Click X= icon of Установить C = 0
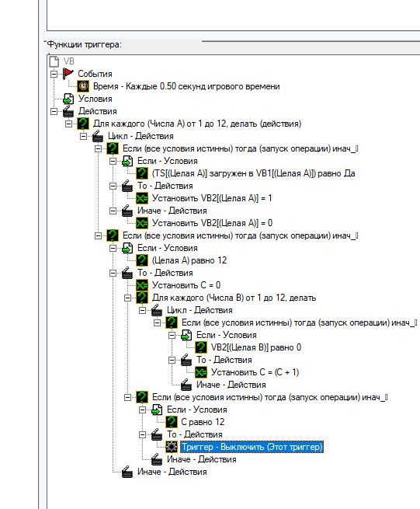The height and width of the screenshot is (509, 420). 142,285
